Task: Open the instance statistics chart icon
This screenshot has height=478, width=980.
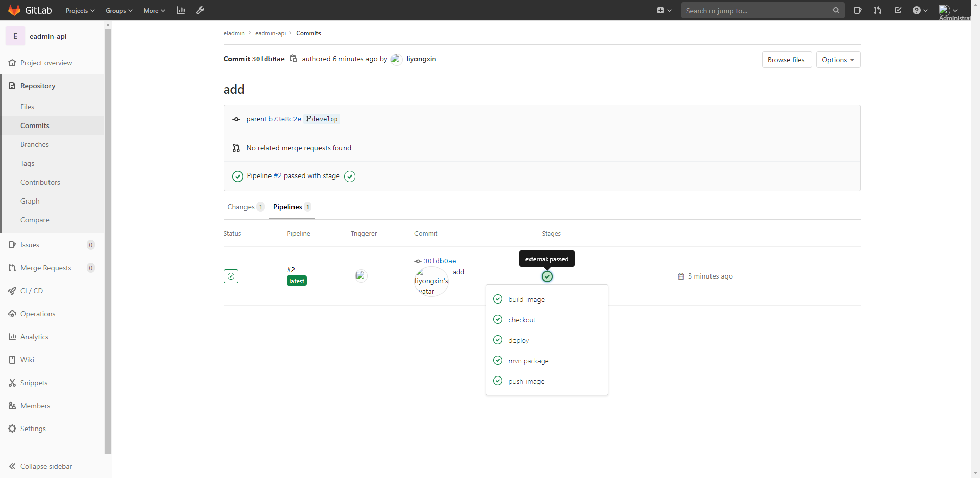Action: 181,10
